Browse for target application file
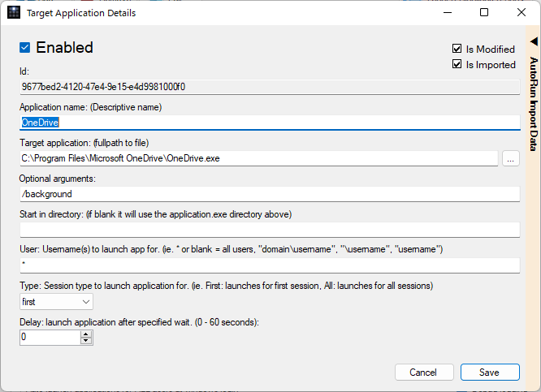 pyautogui.click(x=510, y=158)
